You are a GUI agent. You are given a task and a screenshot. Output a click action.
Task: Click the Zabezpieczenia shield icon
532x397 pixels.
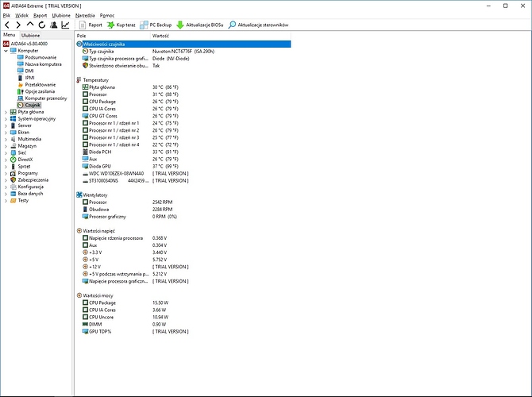pos(13,179)
